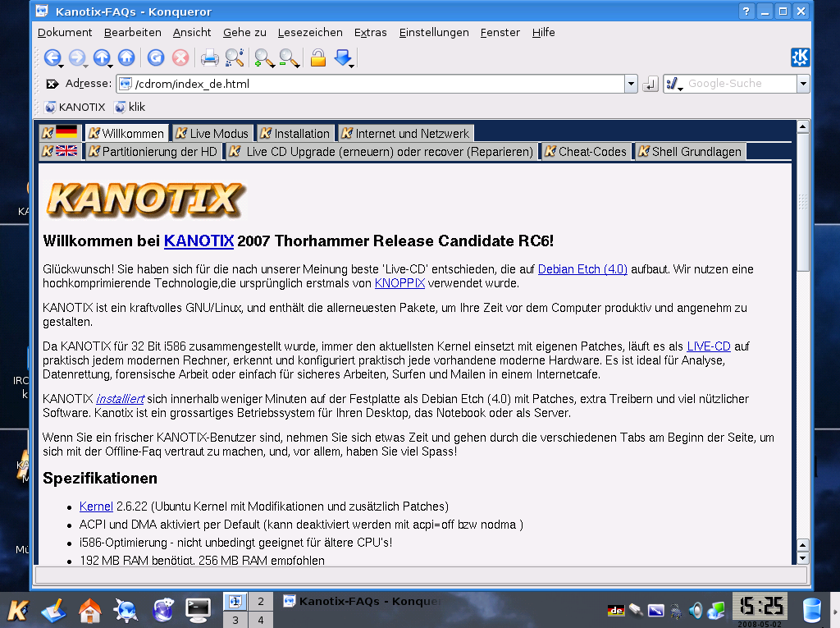Follow the LIVE-CD link
Screen dimensions: 840x628
point(708,346)
